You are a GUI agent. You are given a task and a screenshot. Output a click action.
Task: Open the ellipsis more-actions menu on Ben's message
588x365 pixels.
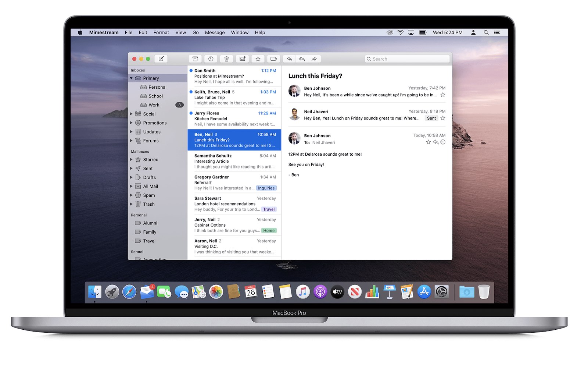click(443, 142)
